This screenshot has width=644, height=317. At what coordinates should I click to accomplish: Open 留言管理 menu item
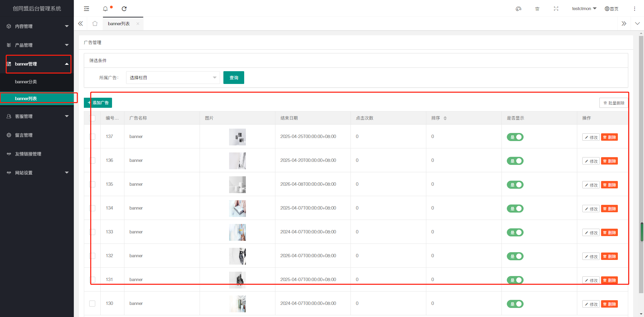click(x=37, y=135)
